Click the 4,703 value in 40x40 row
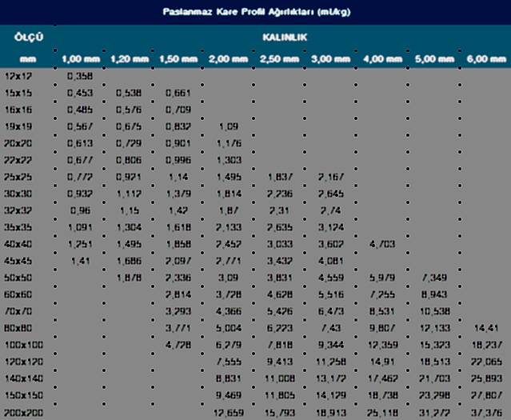Image resolution: width=511 pixels, height=420 pixels. pyautogui.click(x=381, y=243)
